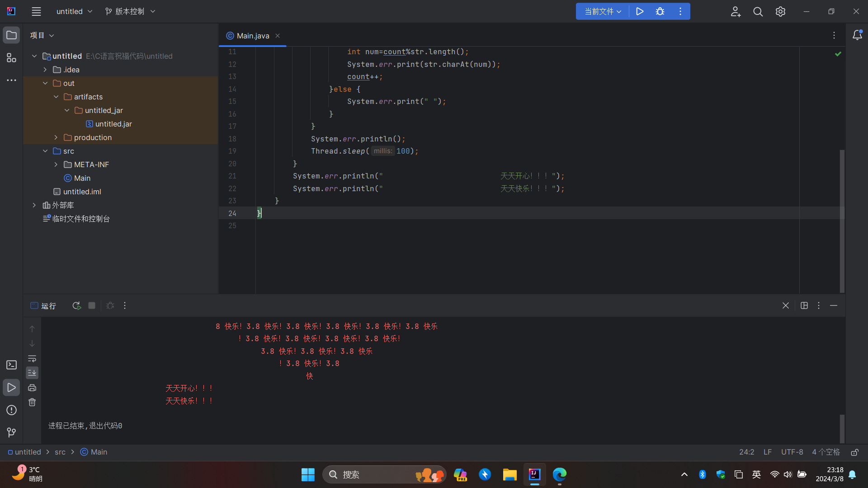This screenshot has width=868, height=488.
Task: Click the Debug bug icon in toolbar
Action: (x=660, y=11)
